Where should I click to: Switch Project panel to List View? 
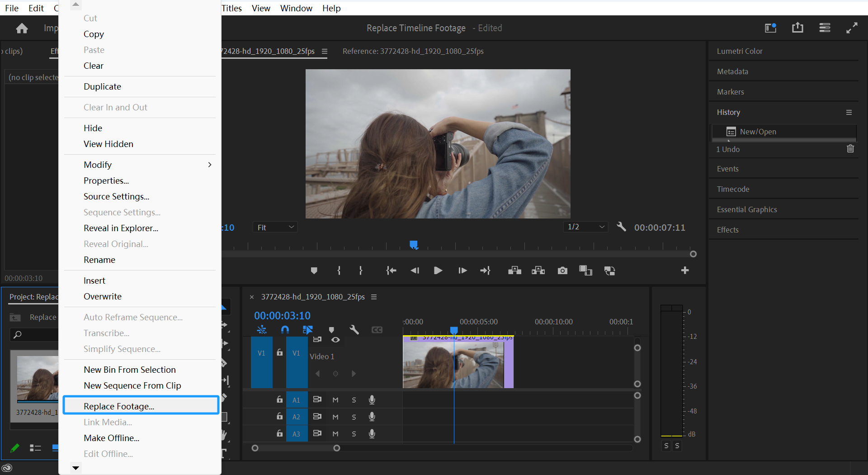tap(35, 448)
